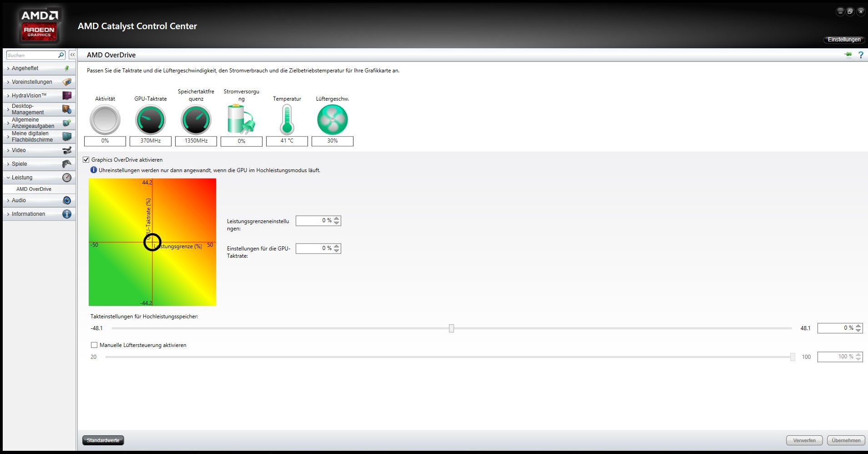Click the Desktop-Management icon
This screenshot has height=454, width=868.
pyautogui.click(x=67, y=109)
